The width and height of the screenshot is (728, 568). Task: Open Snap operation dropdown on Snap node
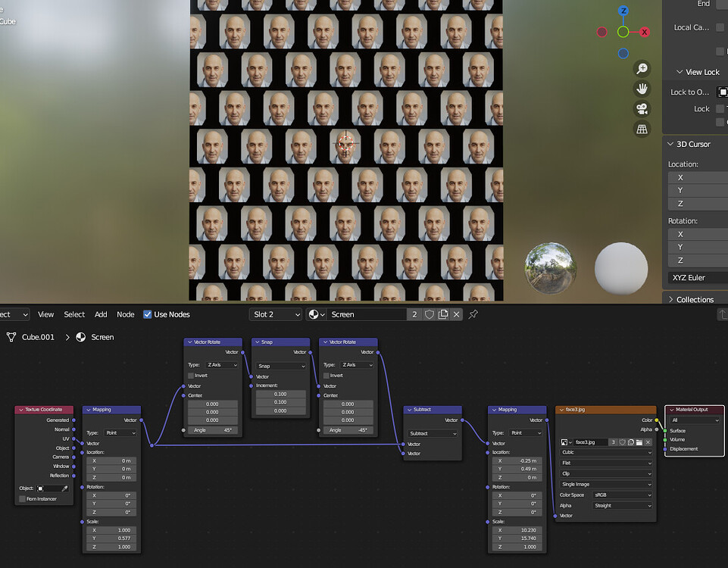click(281, 366)
